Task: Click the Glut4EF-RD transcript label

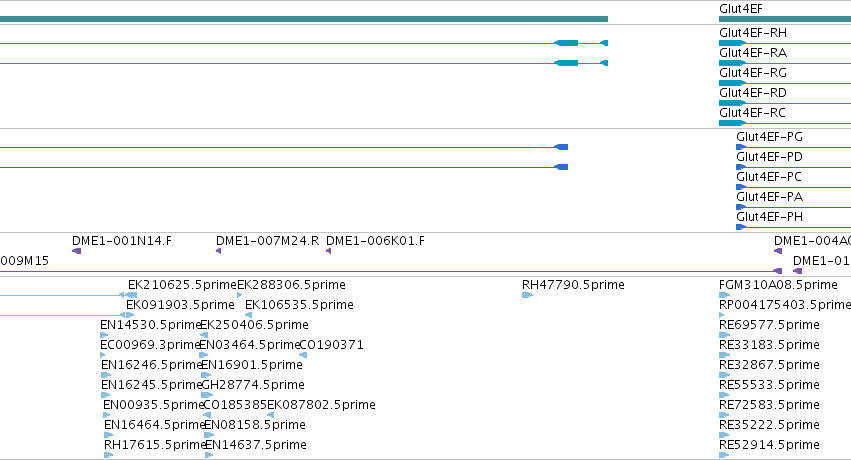Action: pyautogui.click(x=753, y=93)
